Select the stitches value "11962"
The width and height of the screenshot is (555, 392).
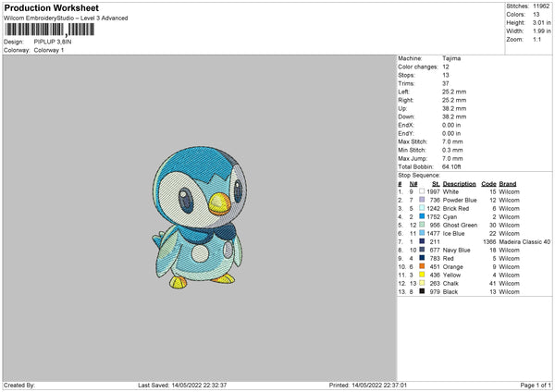click(541, 6)
